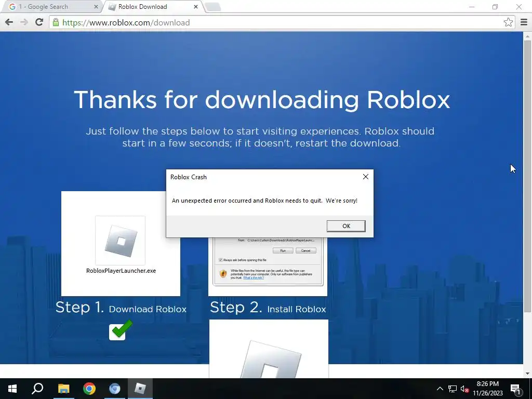Viewport: 532px width, 399px height.
Task: Click the green secure padlock icon
Action: tap(56, 22)
